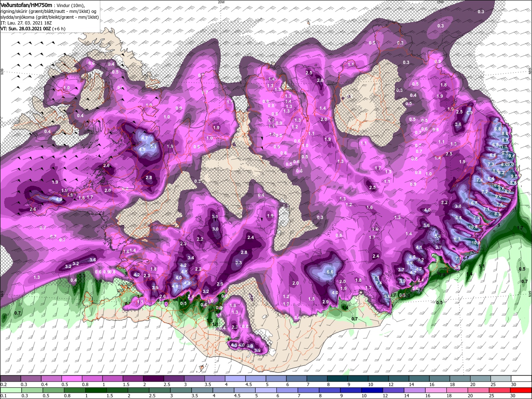Select snow legend swatch between 3 and 3.5
The width and height of the screenshot is (532, 399).
point(194,379)
